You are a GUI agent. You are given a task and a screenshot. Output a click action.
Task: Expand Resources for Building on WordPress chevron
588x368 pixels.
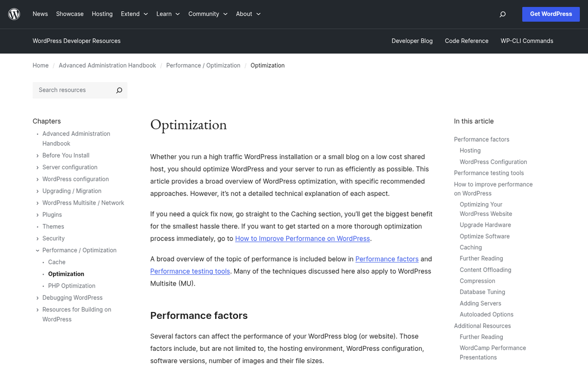click(x=38, y=310)
